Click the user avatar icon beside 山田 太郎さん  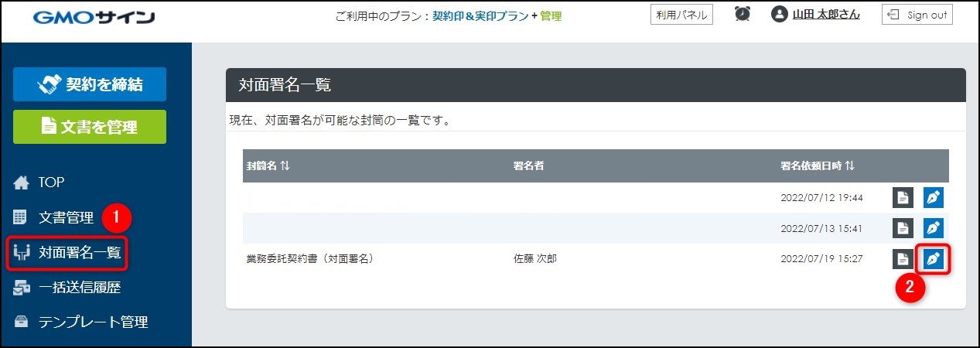[779, 15]
